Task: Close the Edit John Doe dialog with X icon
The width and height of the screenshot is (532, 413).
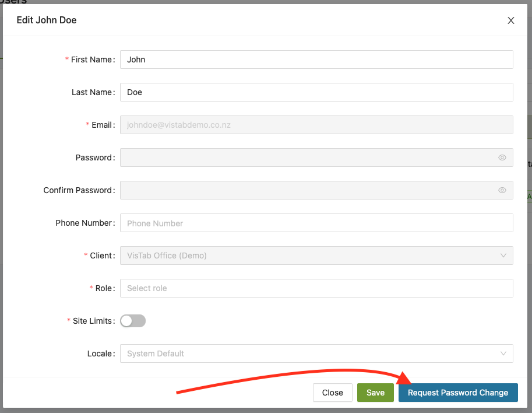Action: click(x=511, y=20)
